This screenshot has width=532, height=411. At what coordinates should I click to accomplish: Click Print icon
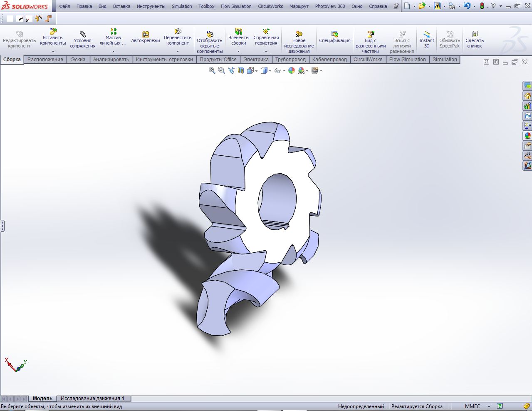click(452, 6)
